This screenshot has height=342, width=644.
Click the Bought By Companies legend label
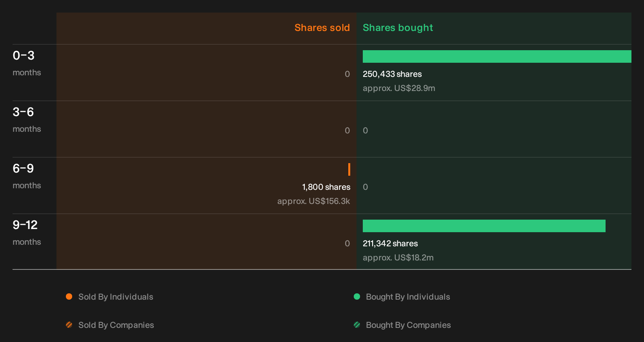tap(408, 325)
